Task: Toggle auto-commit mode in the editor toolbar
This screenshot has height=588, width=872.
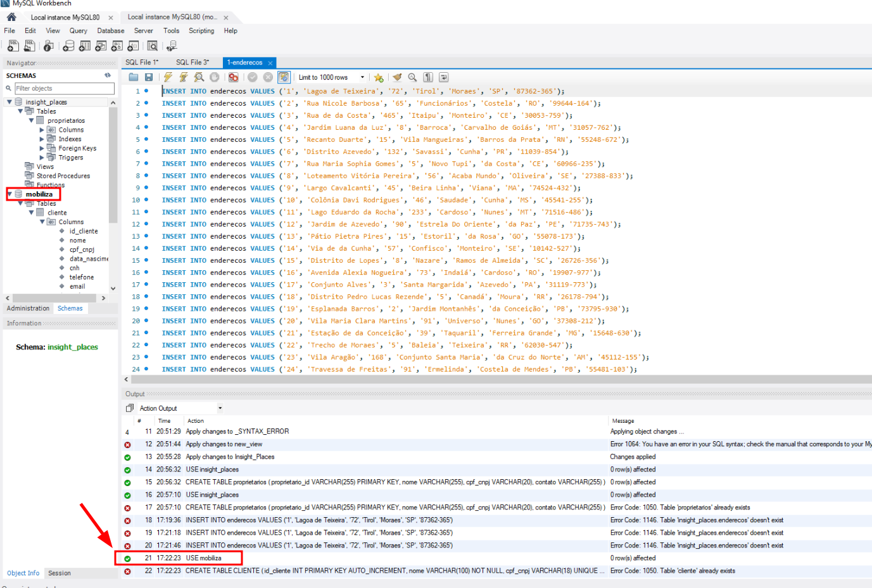Action: coord(284,77)
